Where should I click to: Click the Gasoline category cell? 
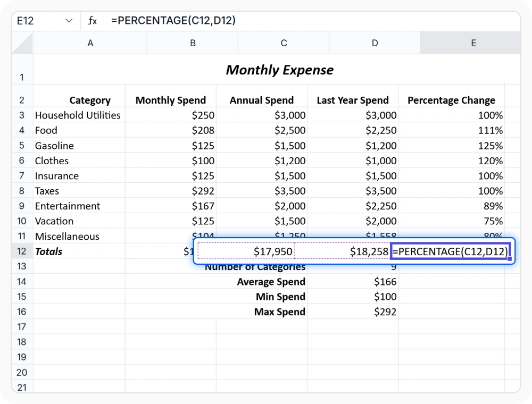(79, 146)
